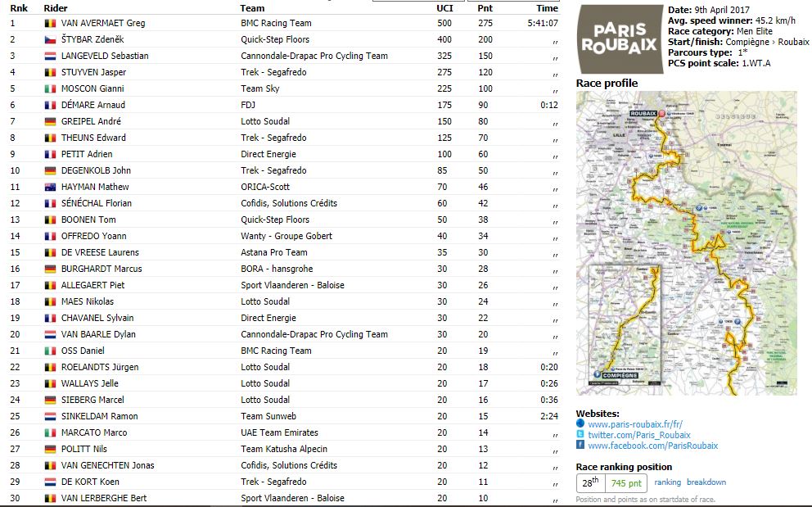Image resolution: width=812 pixels, height=507 pixels.
Task: Open twitter.com/Paris_Roubaix link
Action: click(639, 435)
